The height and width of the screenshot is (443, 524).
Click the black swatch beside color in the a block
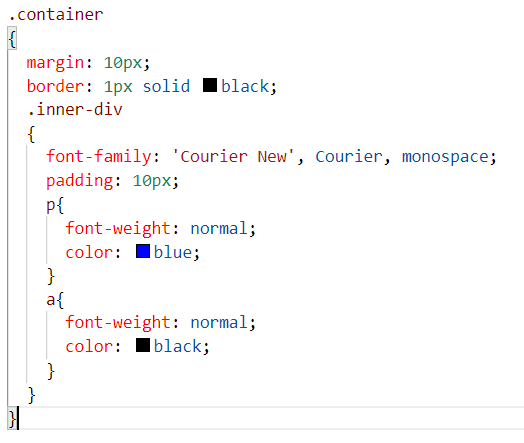point(143,345)
